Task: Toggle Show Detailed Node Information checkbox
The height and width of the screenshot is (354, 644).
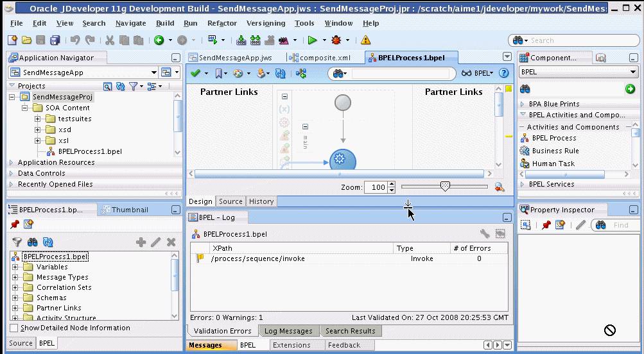Action: [x=14, y=328]
